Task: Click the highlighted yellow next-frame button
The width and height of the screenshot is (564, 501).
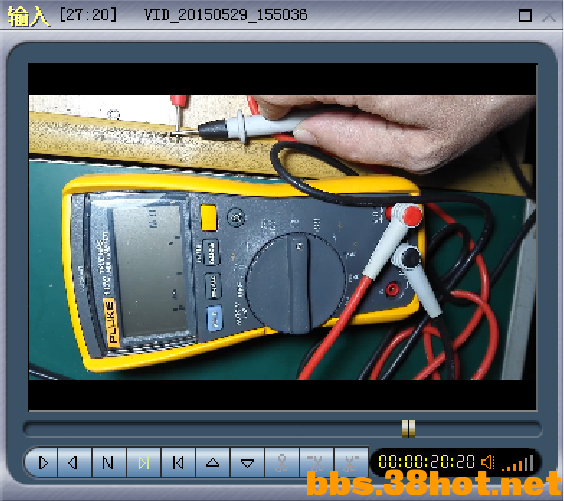Action: pyautogui.click(x=143, y=463)
